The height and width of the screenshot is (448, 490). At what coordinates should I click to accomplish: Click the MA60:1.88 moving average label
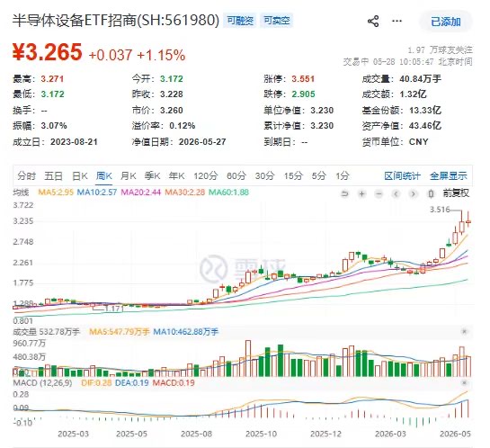tap(228, 192)
